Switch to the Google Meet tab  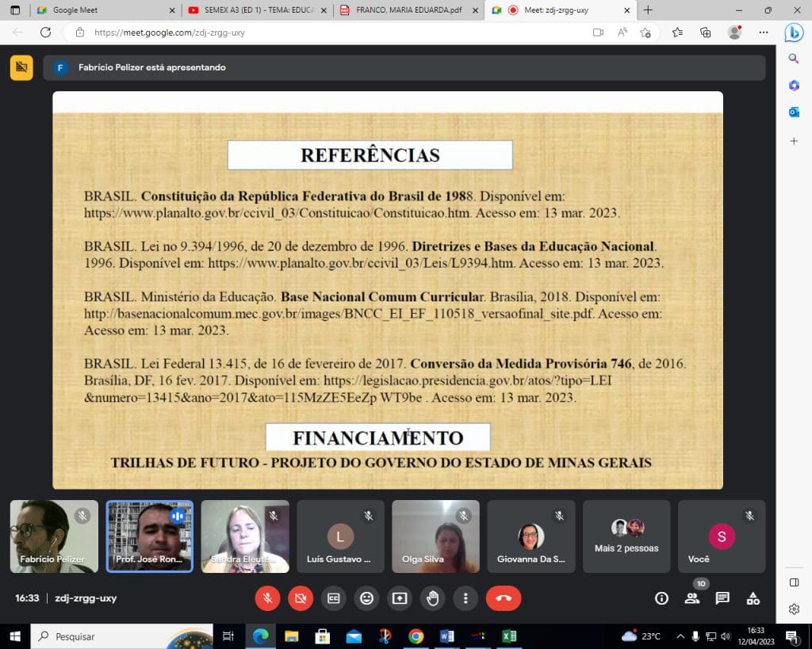pyautogui.click(x=106, y=10)
